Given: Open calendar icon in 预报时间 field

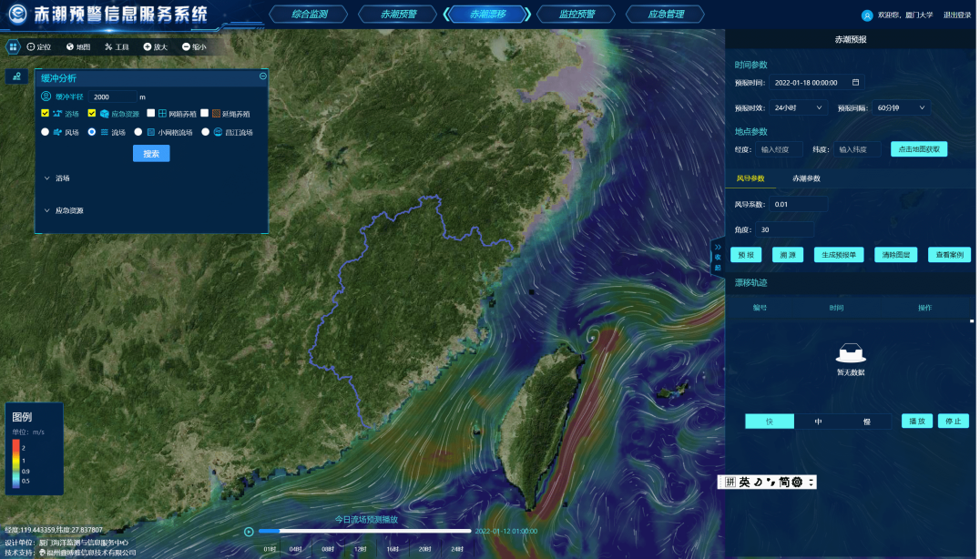Looking at the screenshot, I should tap(855, 82).
